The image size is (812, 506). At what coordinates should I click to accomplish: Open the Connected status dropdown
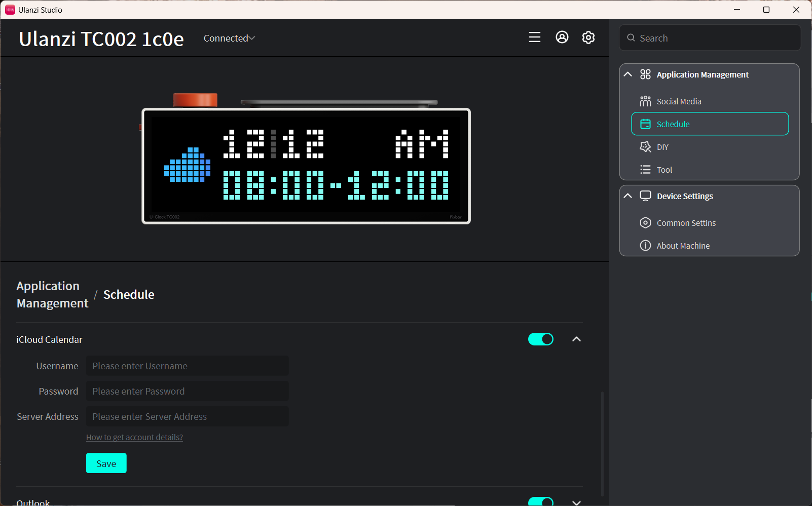click(x=229, y=38)
